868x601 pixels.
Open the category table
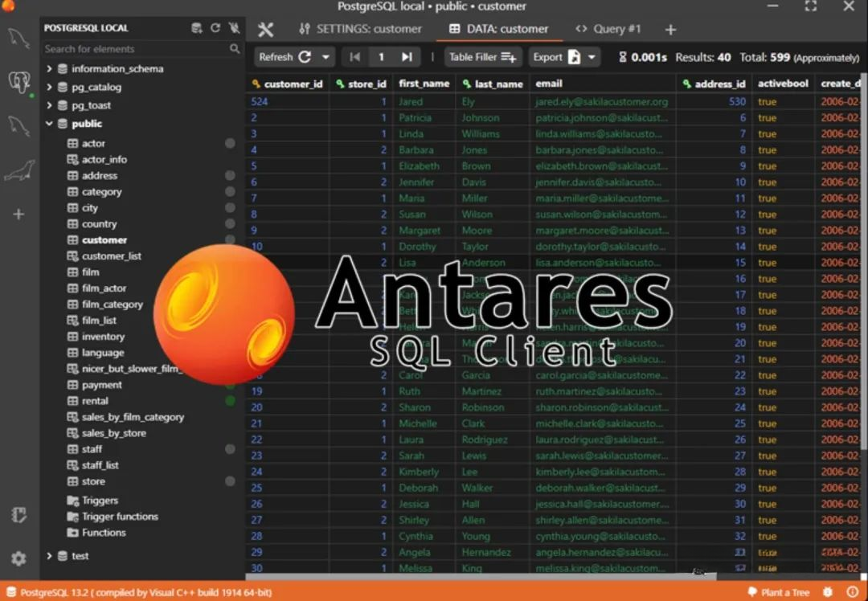(101, 191)
